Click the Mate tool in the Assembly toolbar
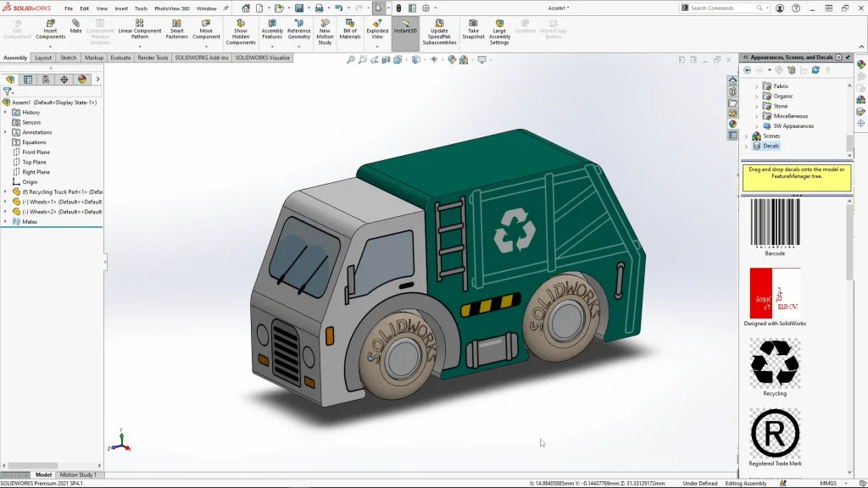This screenshot has width=868, height=488. (x=75, y=25)
